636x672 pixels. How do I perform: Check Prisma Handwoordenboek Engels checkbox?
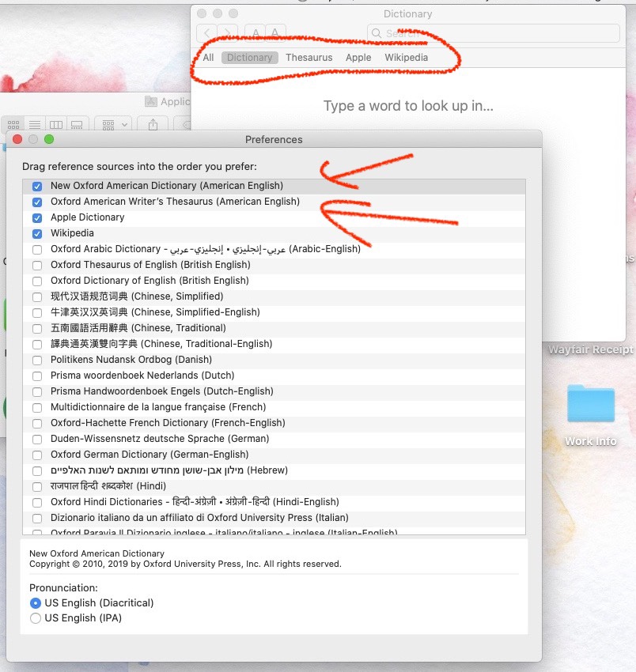coord(37,392)
